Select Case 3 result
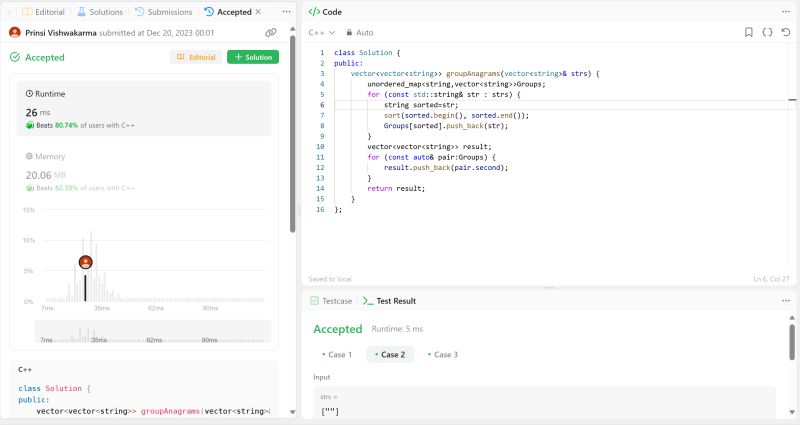 coord(443,355)
